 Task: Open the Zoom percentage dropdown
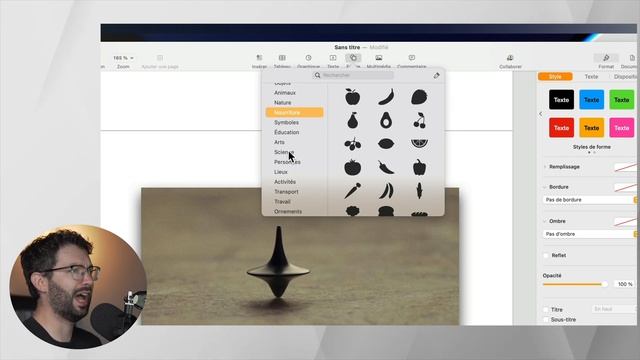pyautogui.click(x=123, y=58)
